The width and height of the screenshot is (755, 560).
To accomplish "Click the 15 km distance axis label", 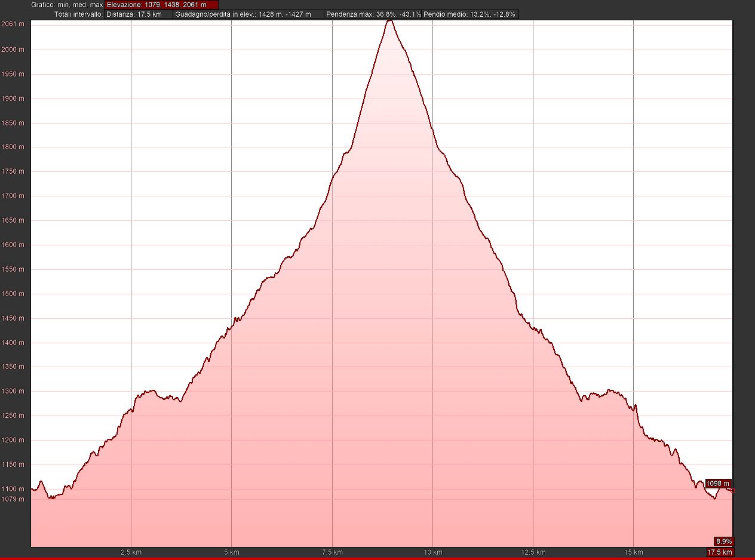I will coord(633,552).
